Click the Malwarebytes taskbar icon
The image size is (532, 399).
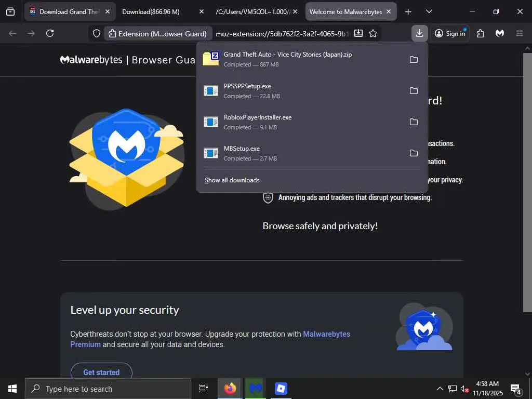[x=256, y=389]
